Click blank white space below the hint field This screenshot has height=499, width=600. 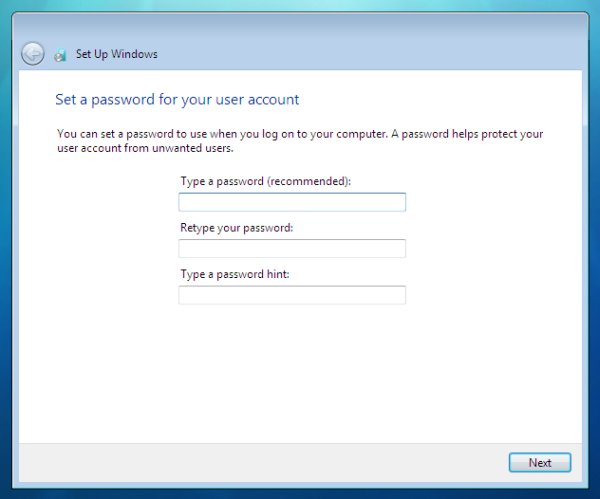pyautogui.click(x=300, y=373)
